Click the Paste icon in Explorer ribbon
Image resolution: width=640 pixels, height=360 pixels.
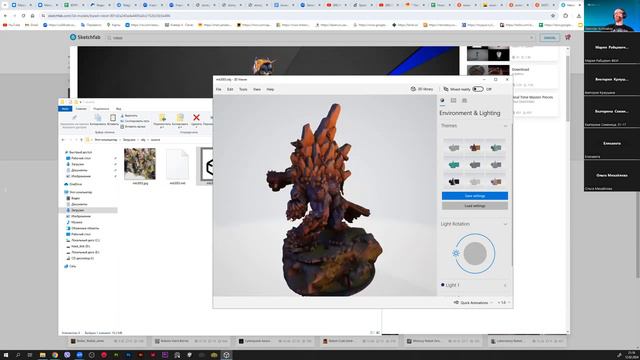(113, 118)
